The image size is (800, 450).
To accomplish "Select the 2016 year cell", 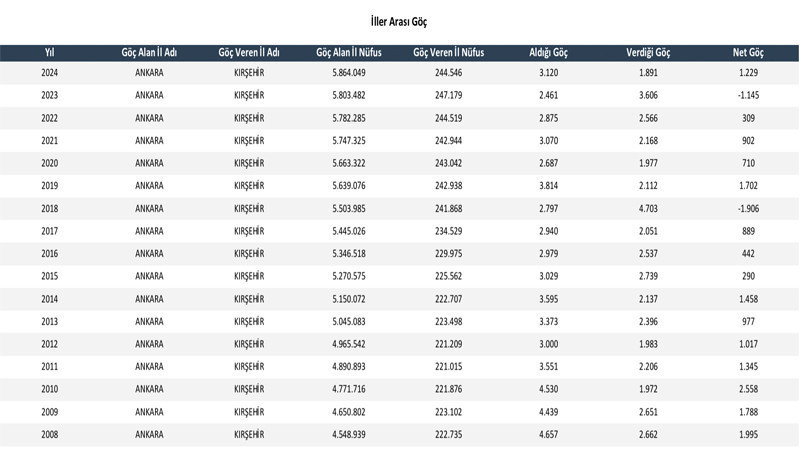I will tap(49, 254).
